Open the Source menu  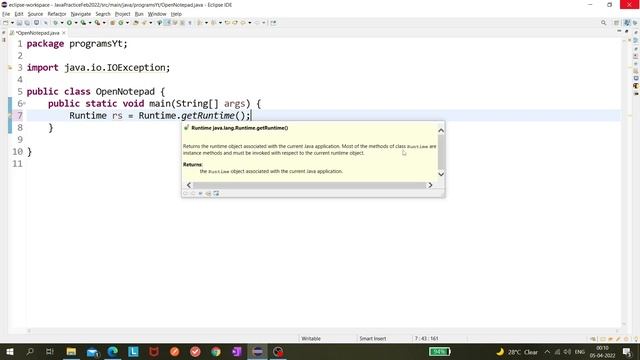pyautogui.click(x=35, y=14)
